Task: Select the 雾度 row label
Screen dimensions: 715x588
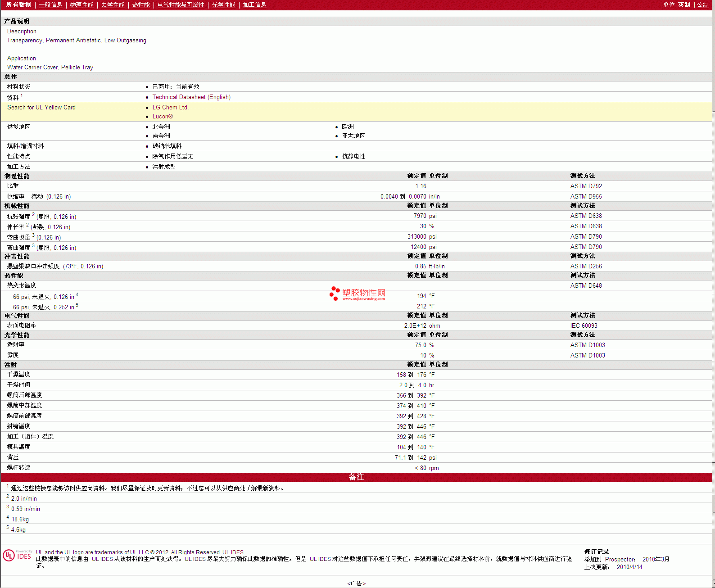Action: click(13, 355)
